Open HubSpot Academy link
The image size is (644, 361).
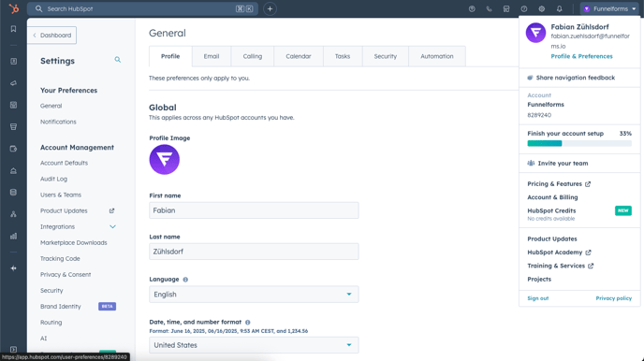(x=559, y=253)
